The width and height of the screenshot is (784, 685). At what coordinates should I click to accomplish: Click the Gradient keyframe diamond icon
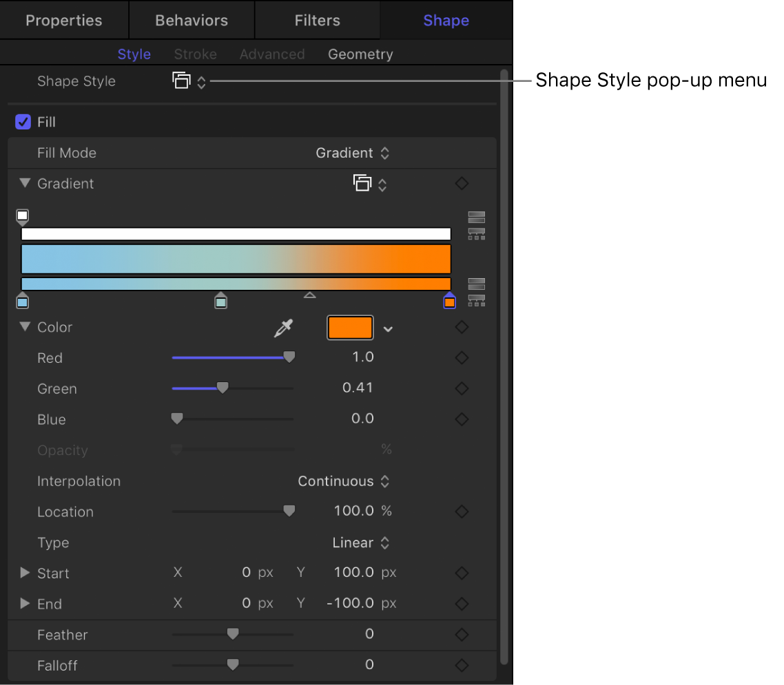(462, 184)
